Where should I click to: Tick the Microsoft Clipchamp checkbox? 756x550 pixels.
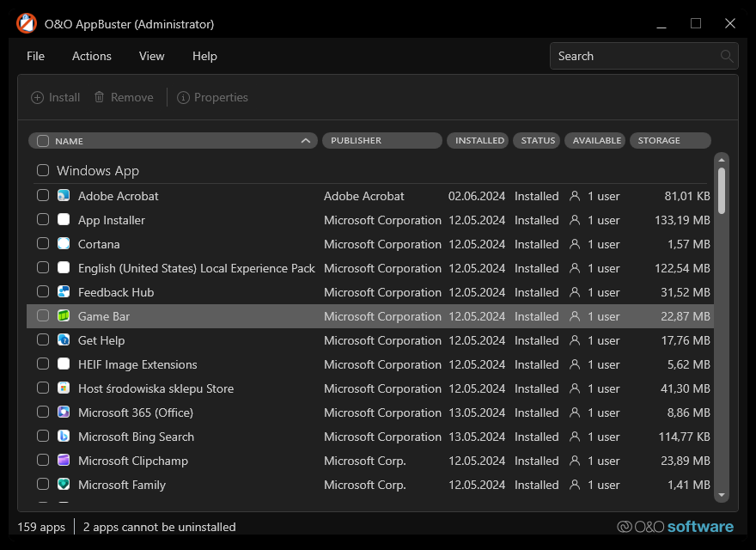pyautogui.click(x=43, y=461)
